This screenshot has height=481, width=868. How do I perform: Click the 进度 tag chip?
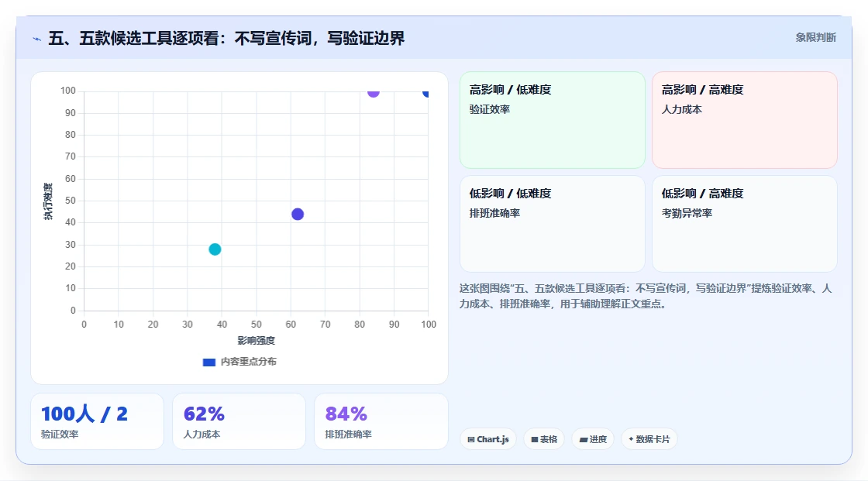(x=593, y=439)
